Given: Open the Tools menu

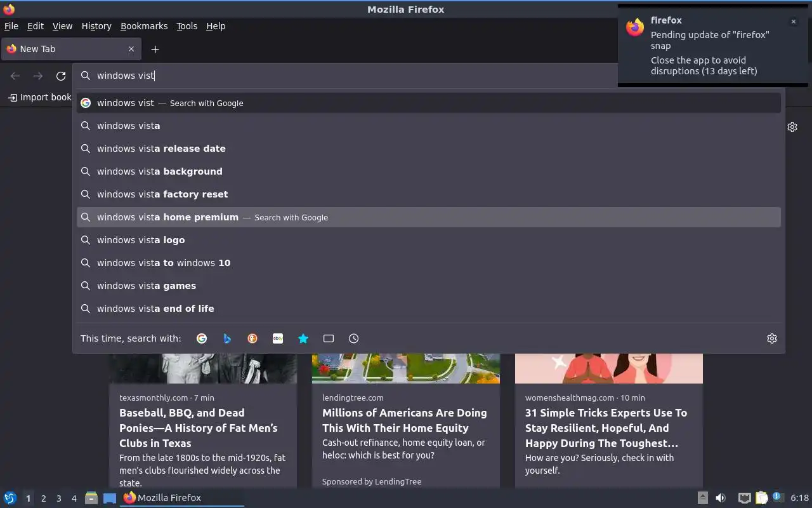Looking at the screenshot, I should (x=187, y=26).
